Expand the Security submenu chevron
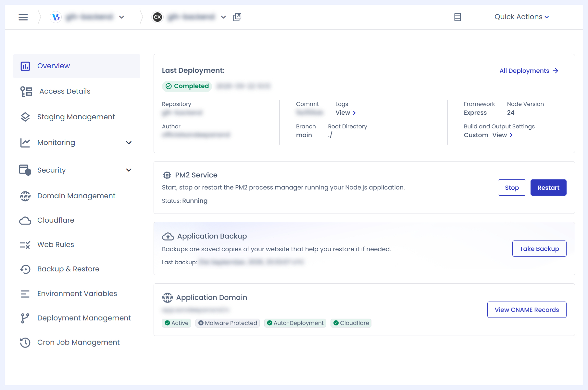Screen dimensions: 588x390 click(x=129, y=170)
